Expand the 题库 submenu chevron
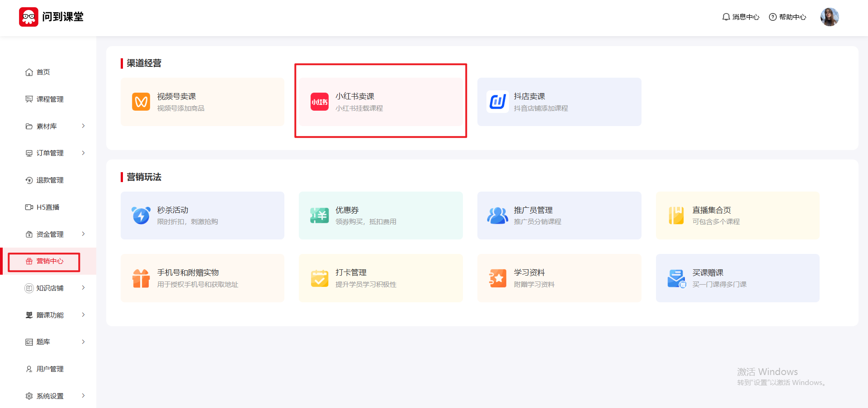Viewport: 868px width, 408px height. (x=83, y=342)
